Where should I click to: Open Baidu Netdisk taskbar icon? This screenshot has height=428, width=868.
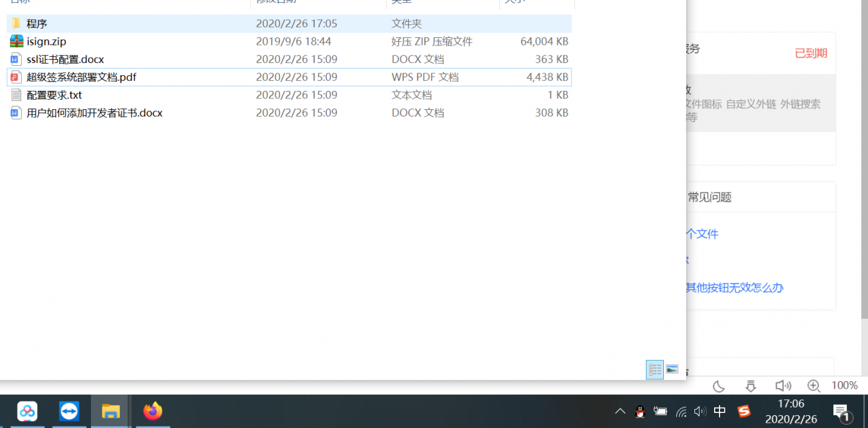(x=27, y=411)
